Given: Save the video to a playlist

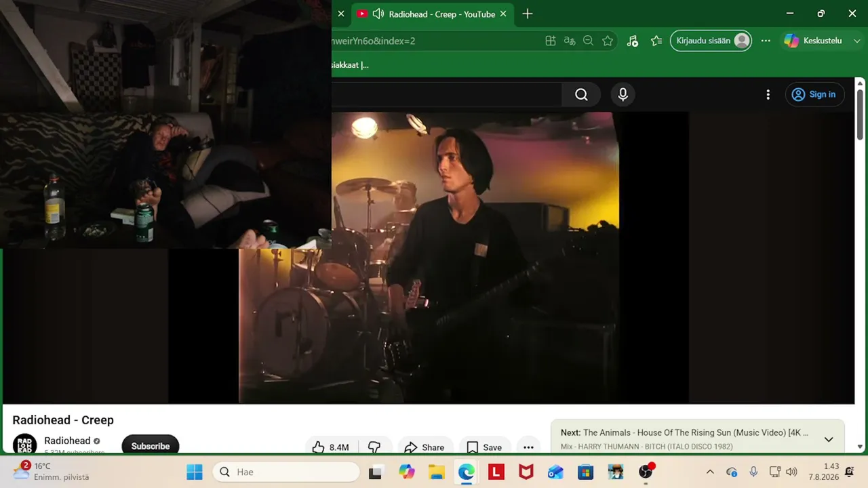Looking at the screenshot, I should tap(484, 447).
